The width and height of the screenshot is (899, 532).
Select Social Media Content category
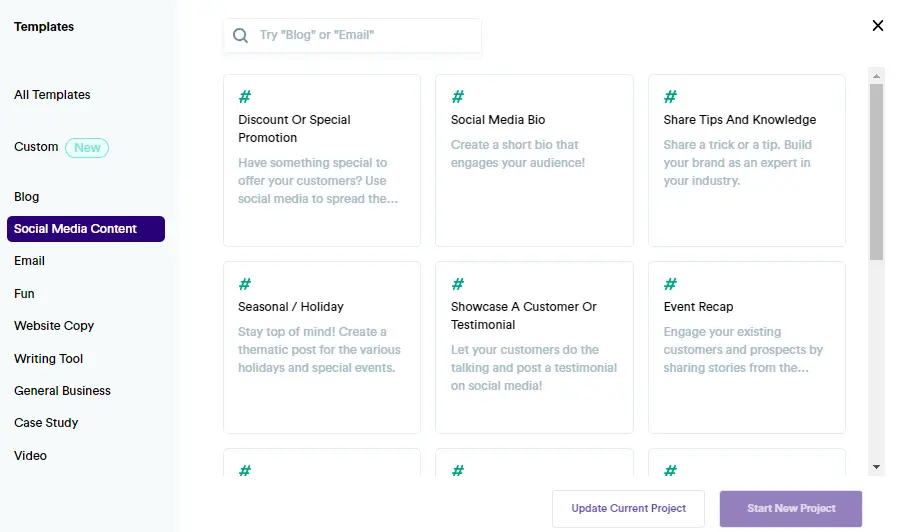click(x=86, y=229)
